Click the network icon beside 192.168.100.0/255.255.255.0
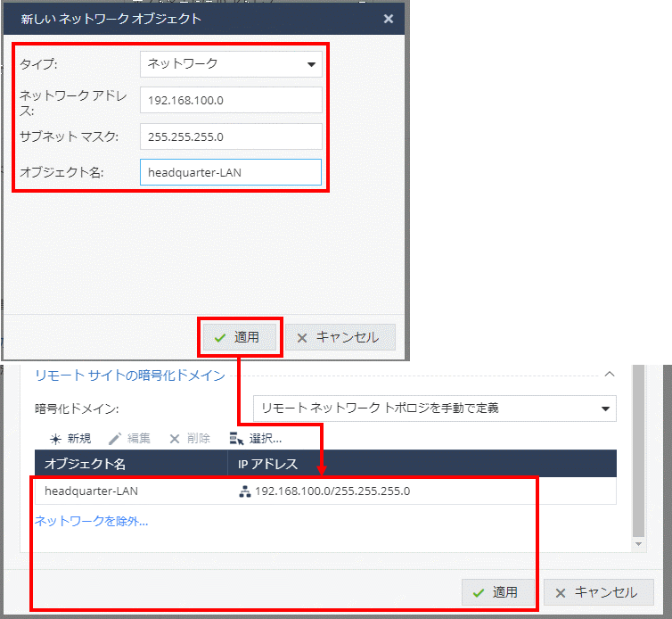Image resolution: width=672 pixels, height=619 pixels. click(x=244, y=491)
